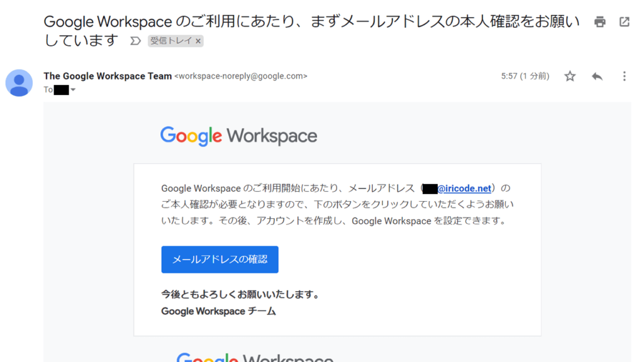The image size is (644, 362).
Task: Click the email subject heading text
Action: (x=311, y=30)
